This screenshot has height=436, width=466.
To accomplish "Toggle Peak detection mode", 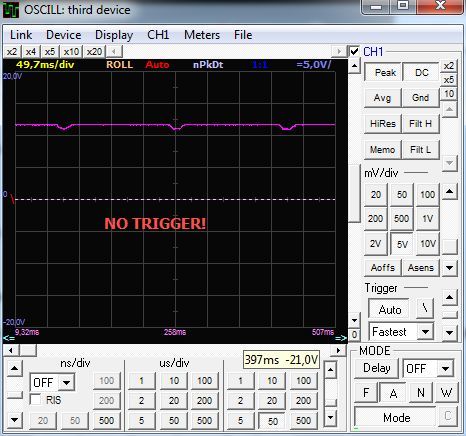I will [384, 72].
